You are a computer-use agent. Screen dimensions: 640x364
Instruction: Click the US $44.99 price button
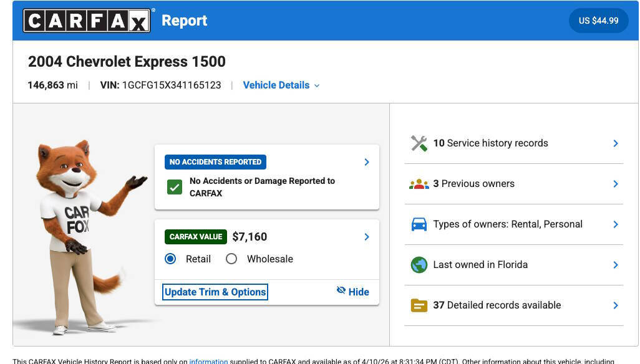click(598, 21)
